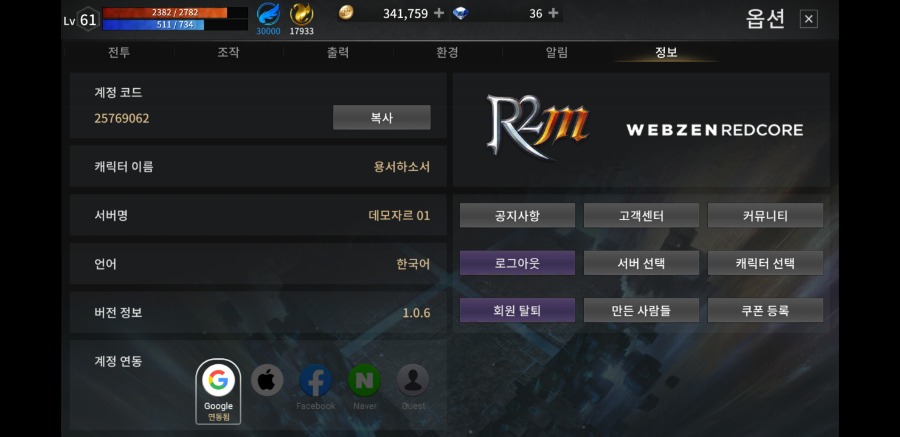The width and height of the screenshot is (900, 437).
Task: Click the Google account link icon
Action: pyautogui.click(x=218, y=380)
